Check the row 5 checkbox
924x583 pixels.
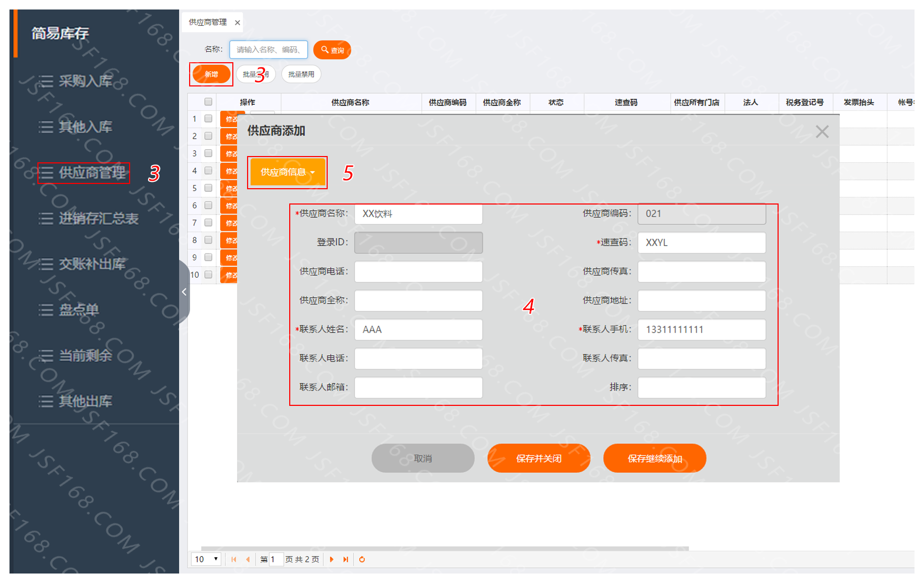(x=208, y=188)
